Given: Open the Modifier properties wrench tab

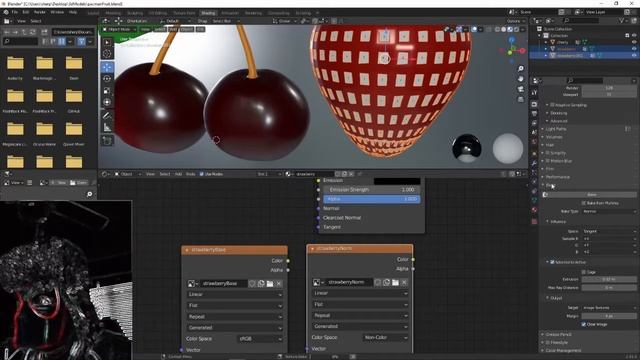Looking at the screenshot, I should (x=534, y=163).
